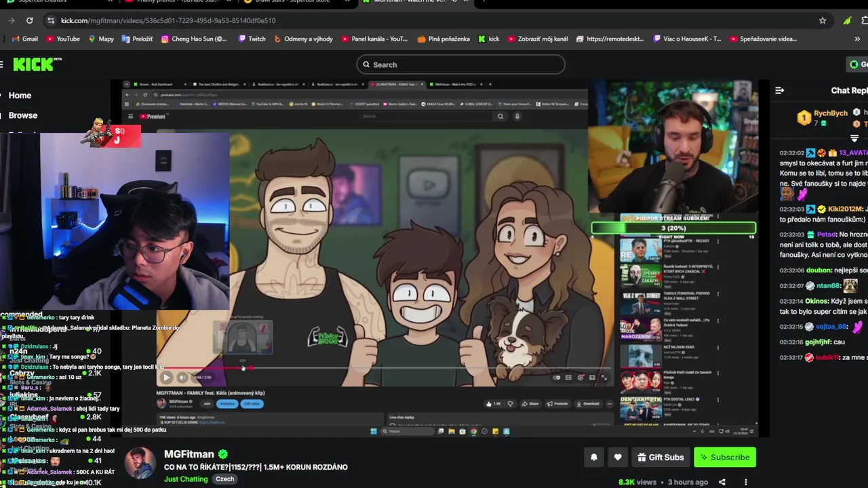Click the green Subscribe button
The height and width of the screenshot is (488, 868).
pos(725,457)
